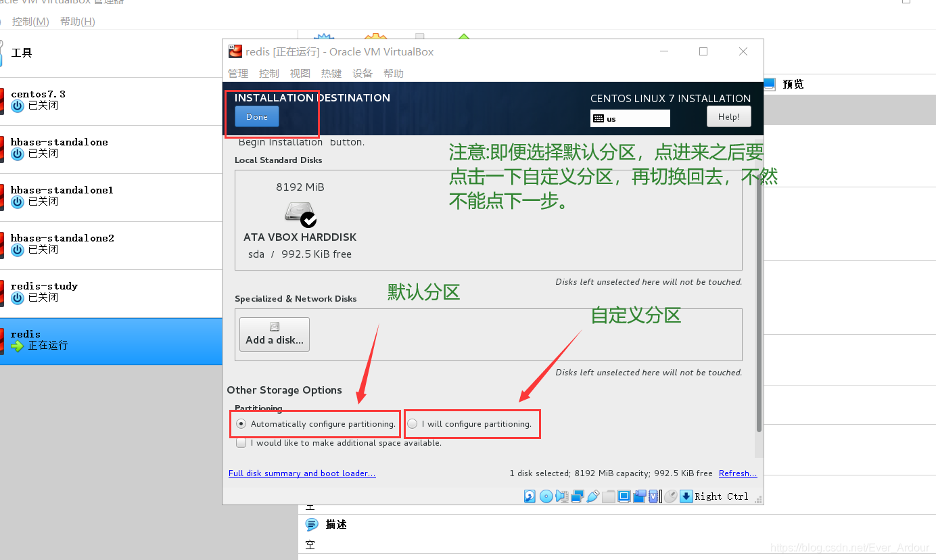Open the 管理 menu in redis VM window
The image size is (936, 560).
(x=238, y=73)
